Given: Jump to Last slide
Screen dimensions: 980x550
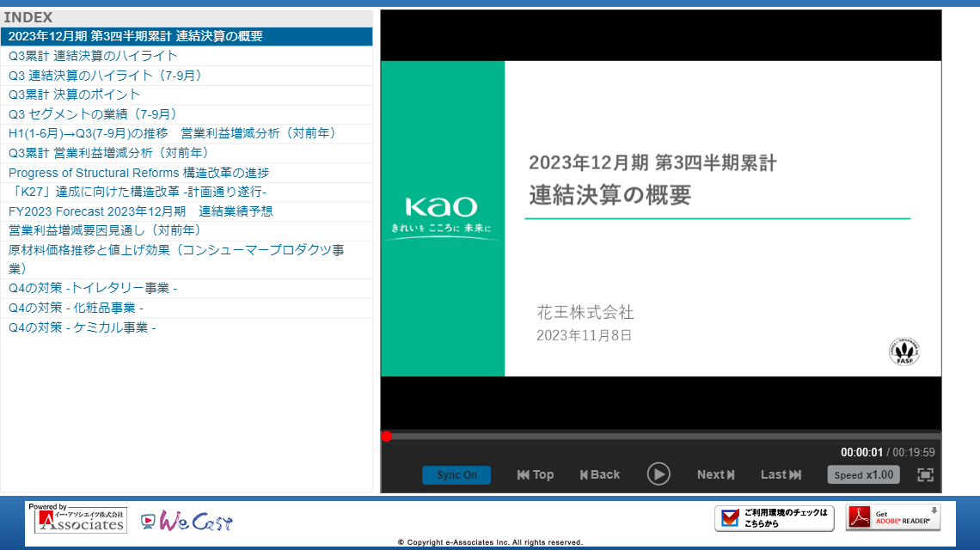Looking at the screenshot, I should click(x=781, y=474).
